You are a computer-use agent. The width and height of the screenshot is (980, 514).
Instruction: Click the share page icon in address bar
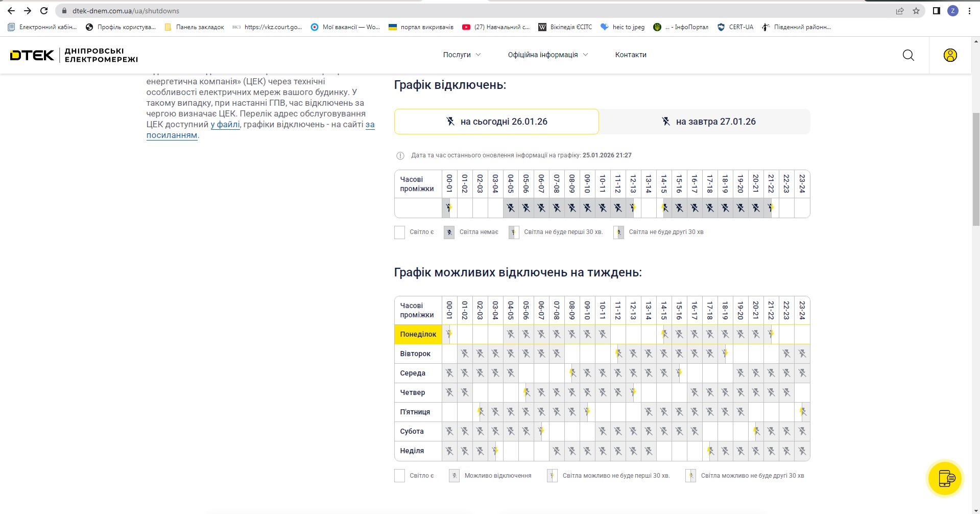click(x=900, y=11)
